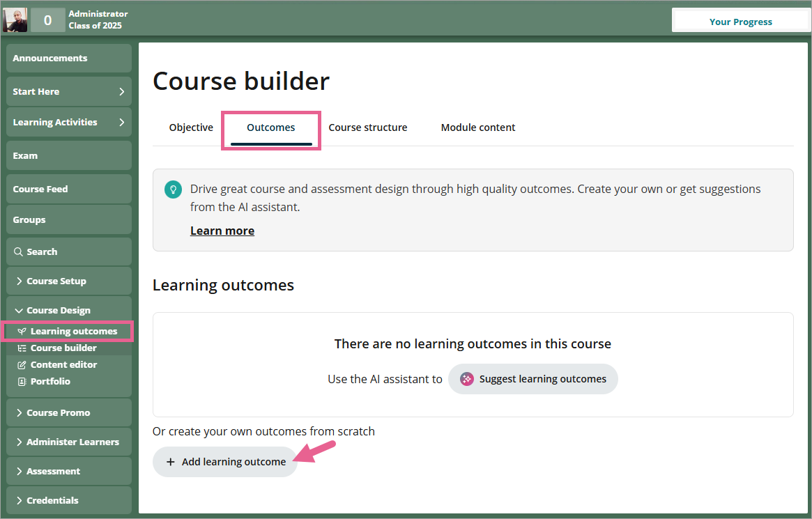Click 'There are no learning outcomes' message

pyautogui.click(x=473, y=343)
